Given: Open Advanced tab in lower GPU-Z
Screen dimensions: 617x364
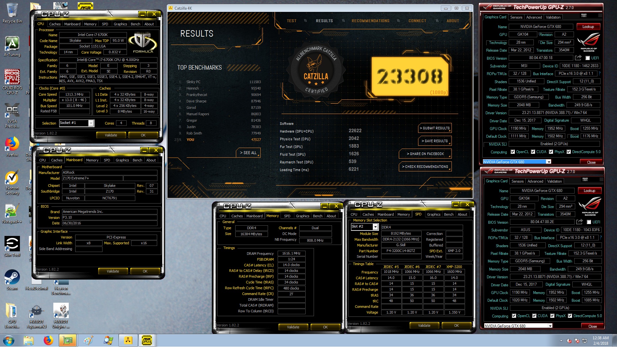Looking at the screenshot, I should tap(535, 181).
